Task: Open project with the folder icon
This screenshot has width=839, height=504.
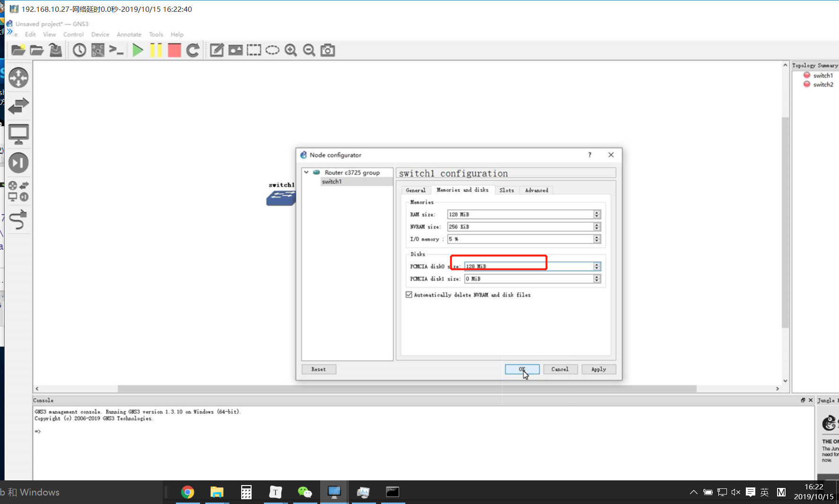Action: (36, 50)
